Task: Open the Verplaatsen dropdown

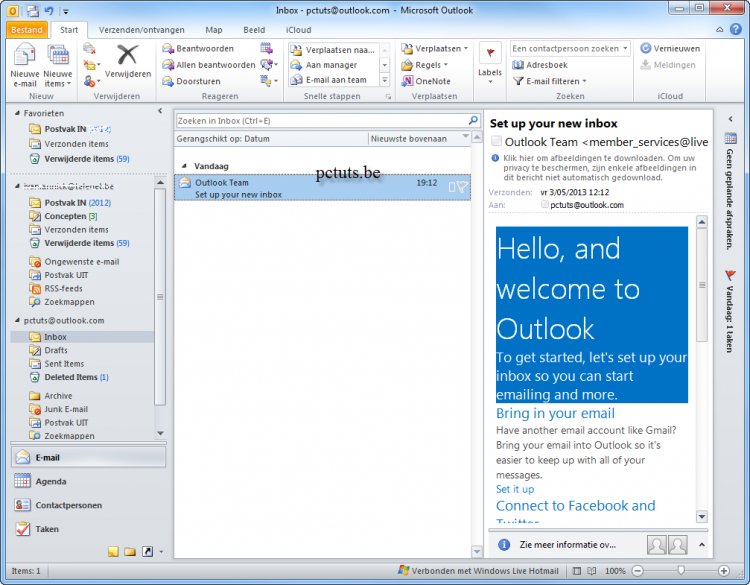Action: tap(435, 48)
